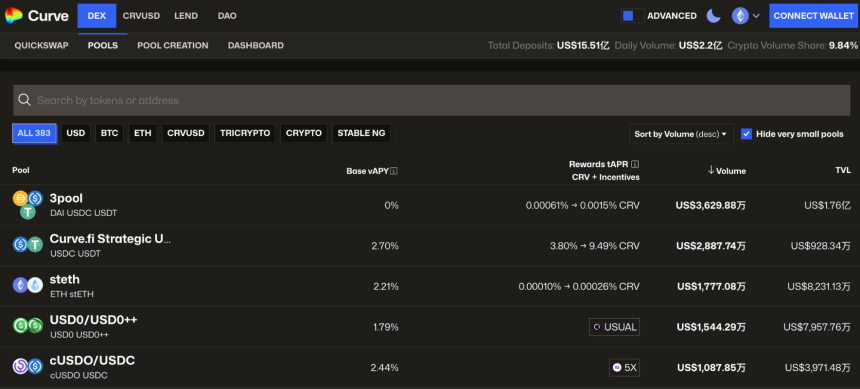
Task: Click cUSDO/USDC TVL US$3,971.48万
Action: click(x=818, y=368)
